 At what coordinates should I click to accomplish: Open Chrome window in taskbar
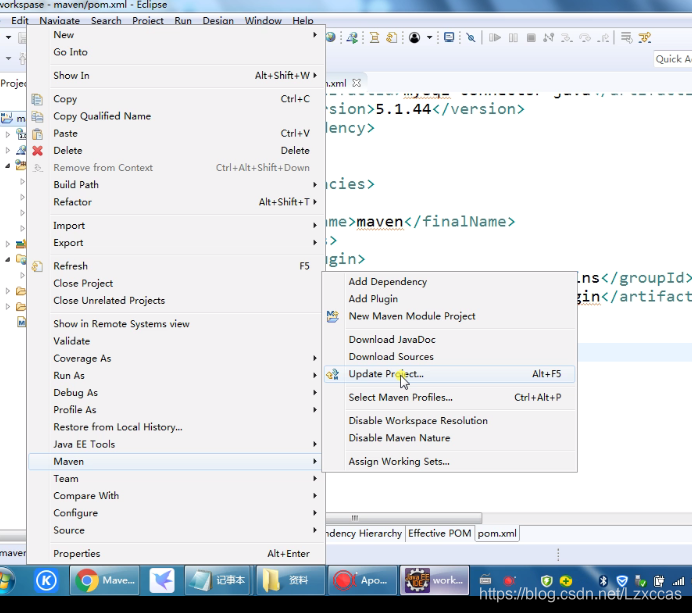(105, 580)
